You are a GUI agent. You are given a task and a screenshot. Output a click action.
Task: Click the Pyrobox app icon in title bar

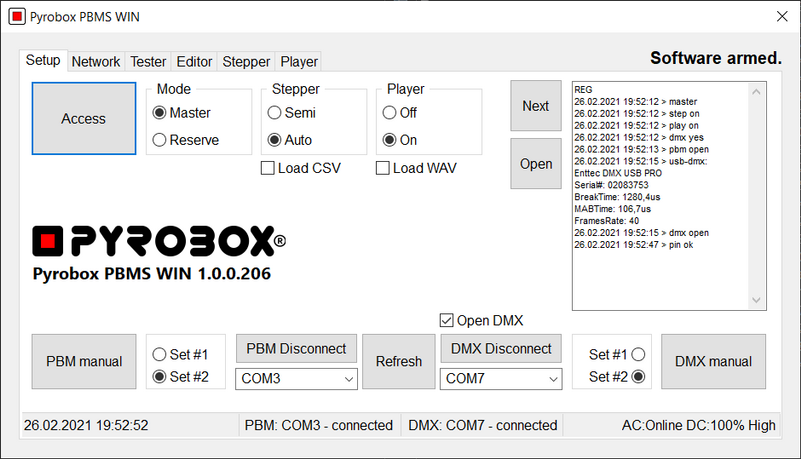17,16
